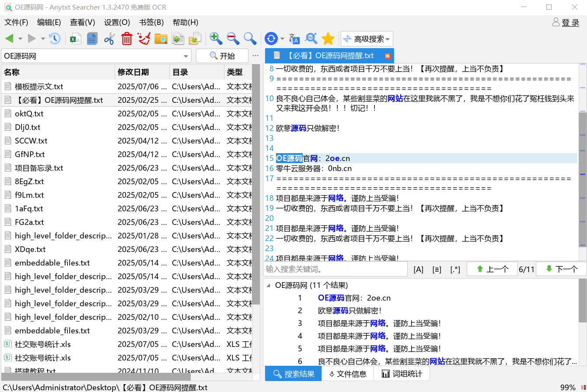Open the 高级搜索 dropdown
The image size is (587, 392).
pos(367,39)
